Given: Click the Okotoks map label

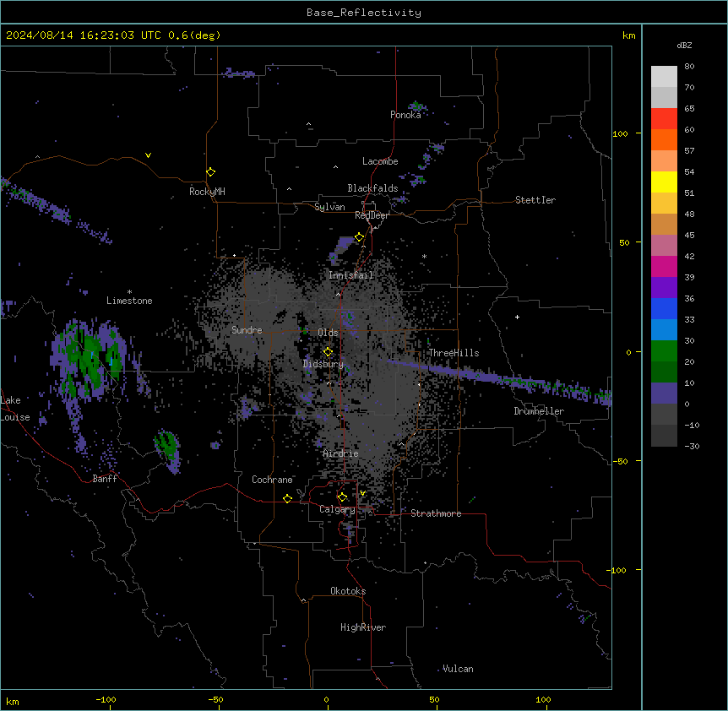Looking at the screenshot, I should coord(348,591).
